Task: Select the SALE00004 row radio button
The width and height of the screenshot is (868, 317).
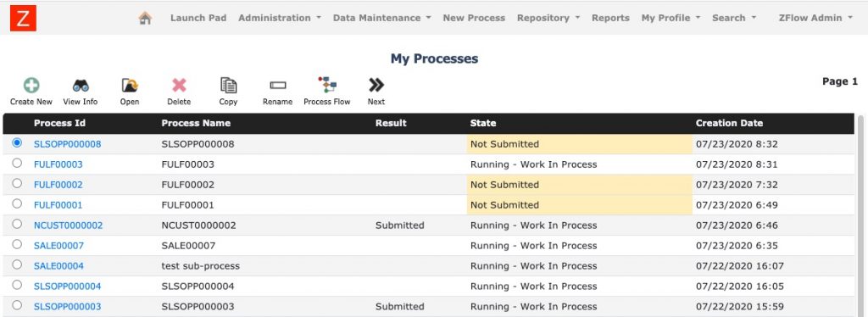Action: pyautogui.click(x=17, y=264)
